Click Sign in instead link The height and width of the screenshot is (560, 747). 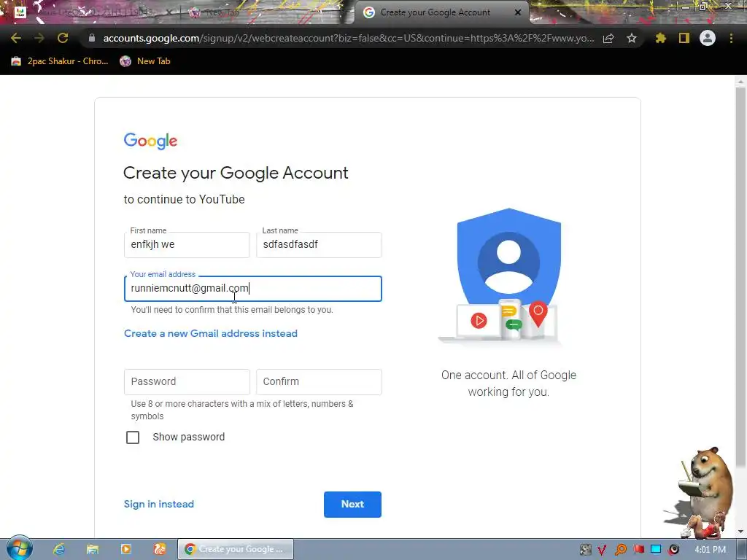coord(159,504)
